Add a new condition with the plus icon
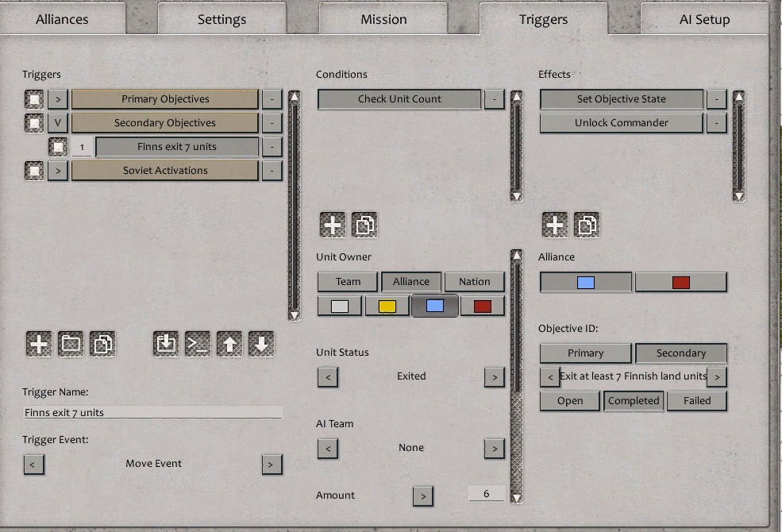Image resolution: width=782 pixels, height=532 pixels. click(x=331, y=224)
